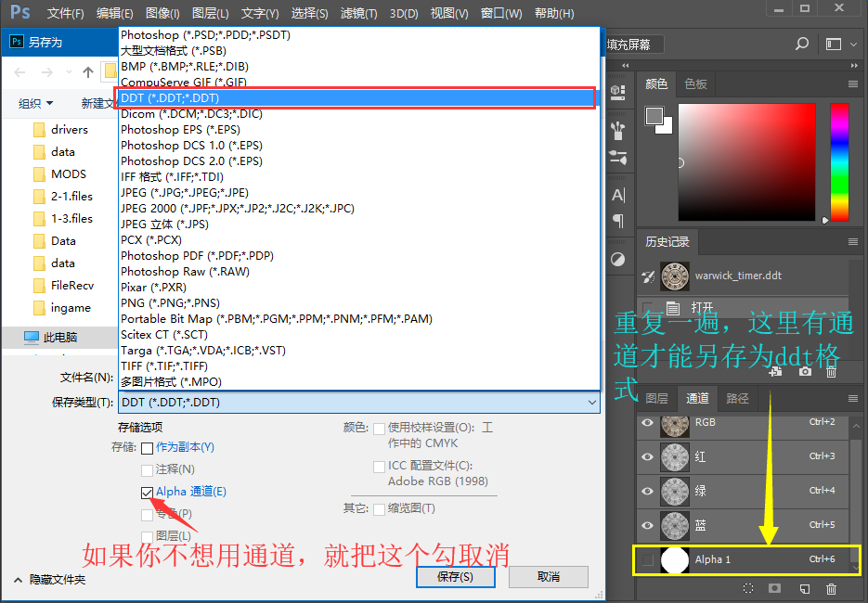Open workspace switcher dropdown arrow
This screenshot has height=603, width=868.
(x=853, y=45)
